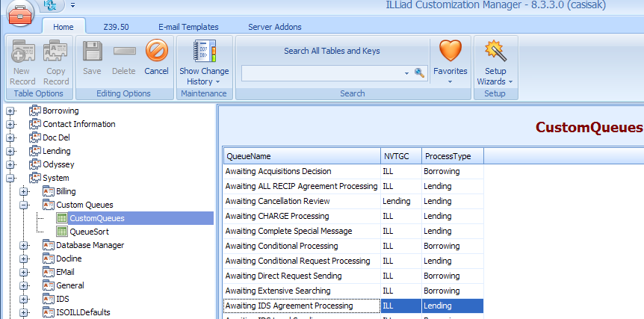
Task: Expand the Doc Del tree node
Action: pyautogui.click(x=10, y=138)
